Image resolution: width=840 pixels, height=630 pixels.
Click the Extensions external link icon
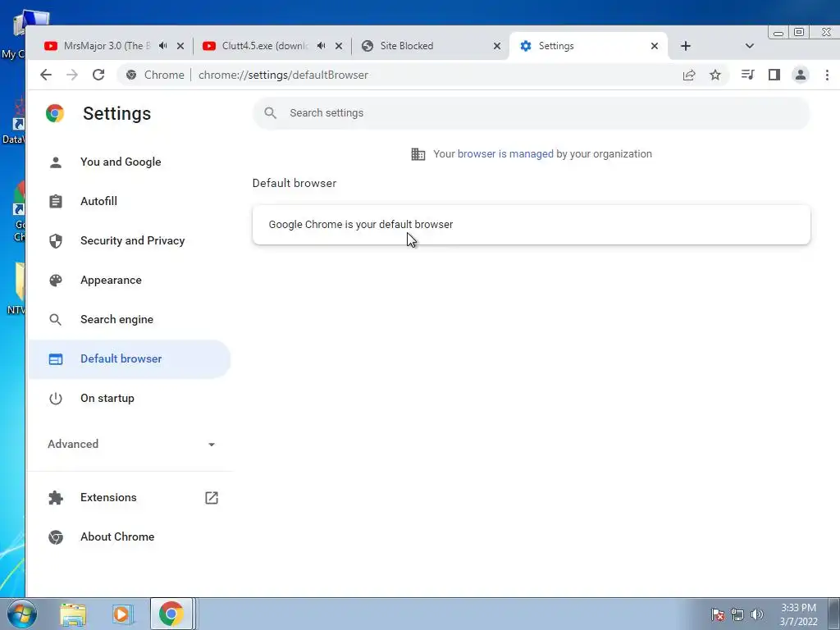(x=212, y=498)
